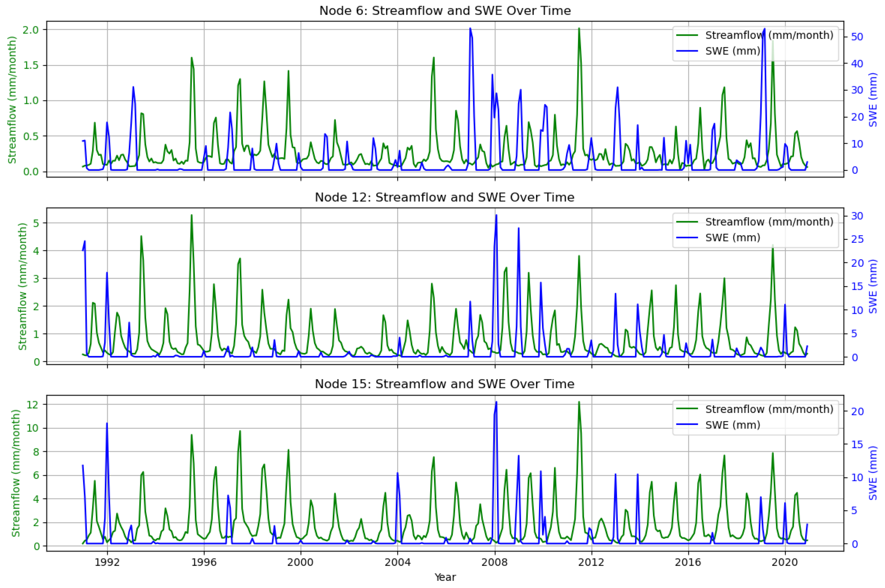This screenshot has height=588, width=885.
Task: Click the 30 tick on Node 12 SWE axis
Action: [858, 216]
